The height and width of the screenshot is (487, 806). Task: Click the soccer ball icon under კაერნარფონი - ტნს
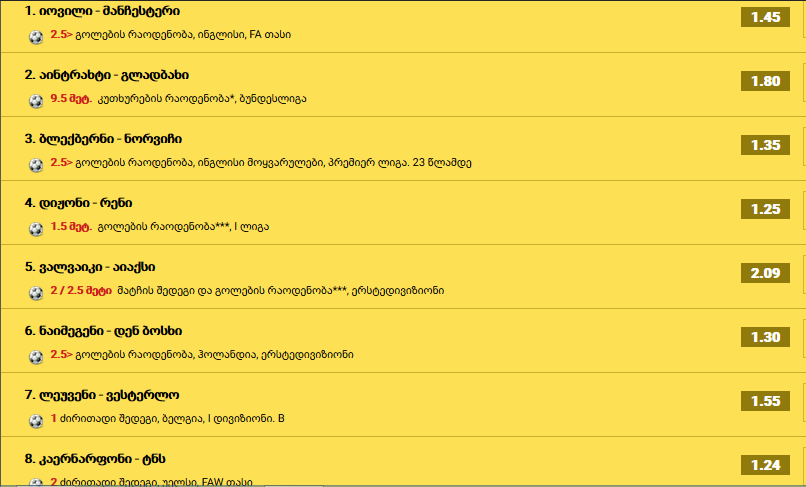click(x=36, y=482)
